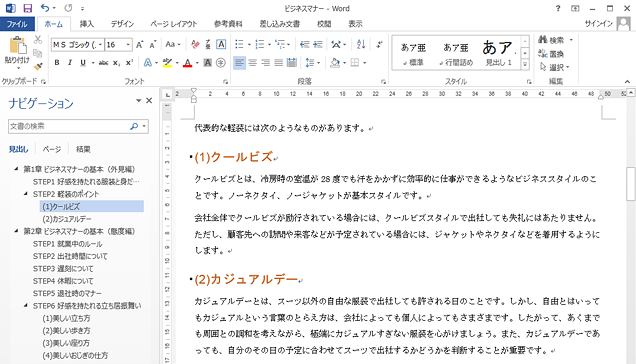This screenshot has height=364, width=636.
Task: Click 置換 replace button
Action: click(x=551, y=54)
